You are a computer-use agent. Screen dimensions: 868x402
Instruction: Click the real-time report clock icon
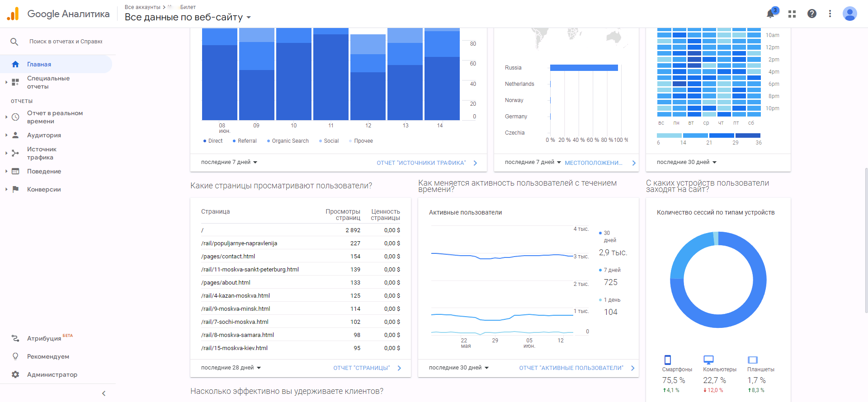[x=15, y=117]
